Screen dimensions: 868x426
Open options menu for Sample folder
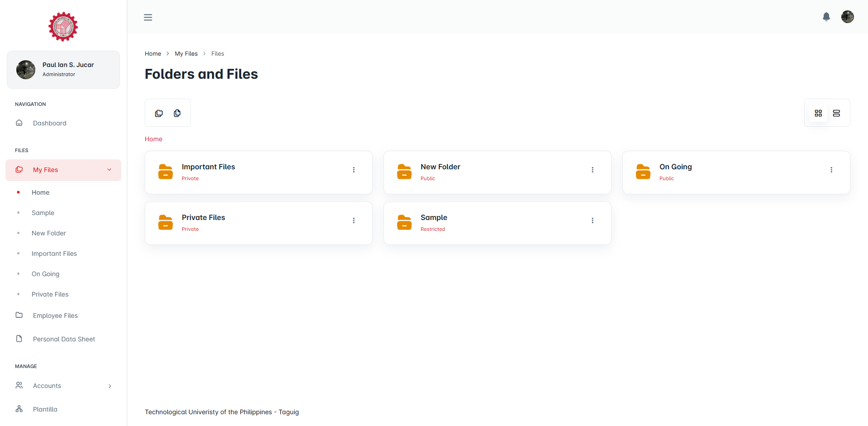click(593, 220)
